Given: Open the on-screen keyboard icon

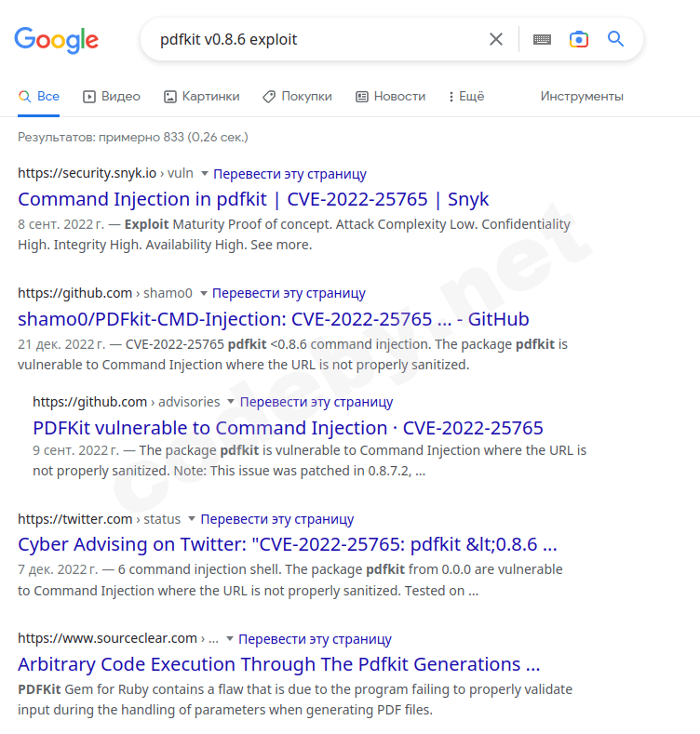Looking at the screenshot, I should click(x=542, y=39).
